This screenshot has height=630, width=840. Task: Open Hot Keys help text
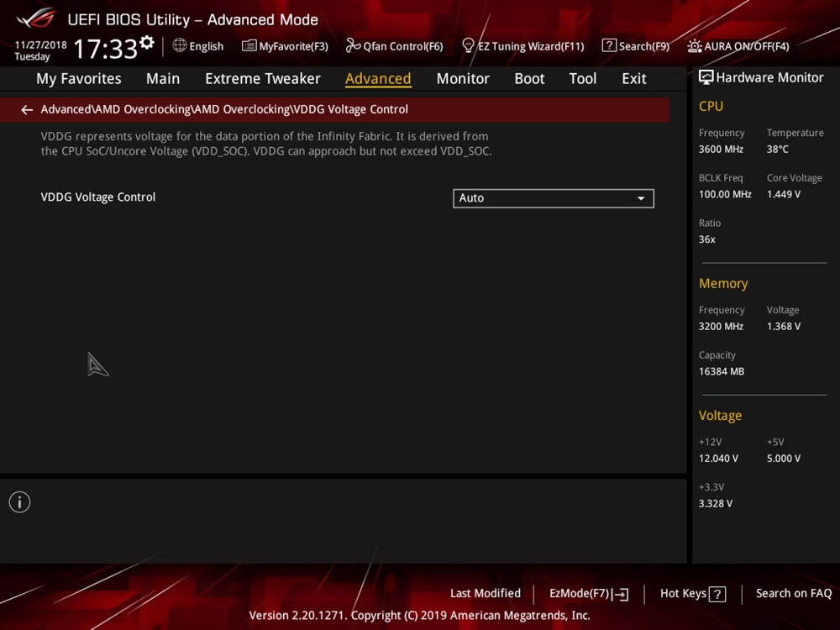(x=683, y=593)
